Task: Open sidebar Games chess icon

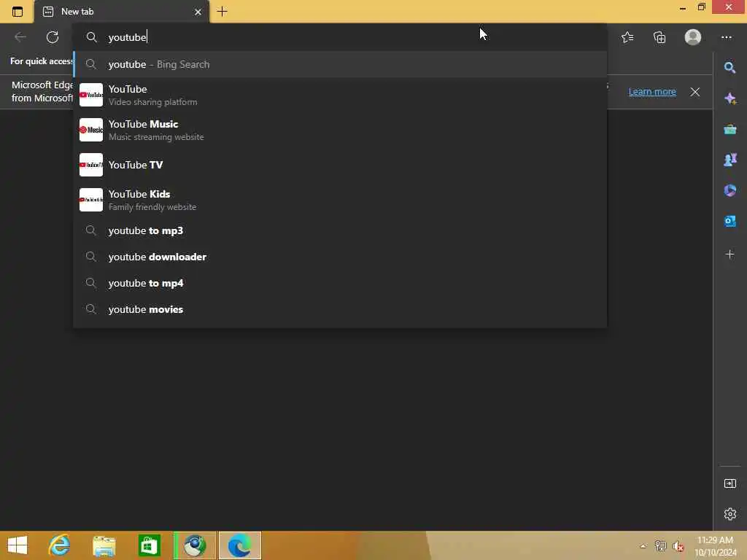Action: click(729, 160)
